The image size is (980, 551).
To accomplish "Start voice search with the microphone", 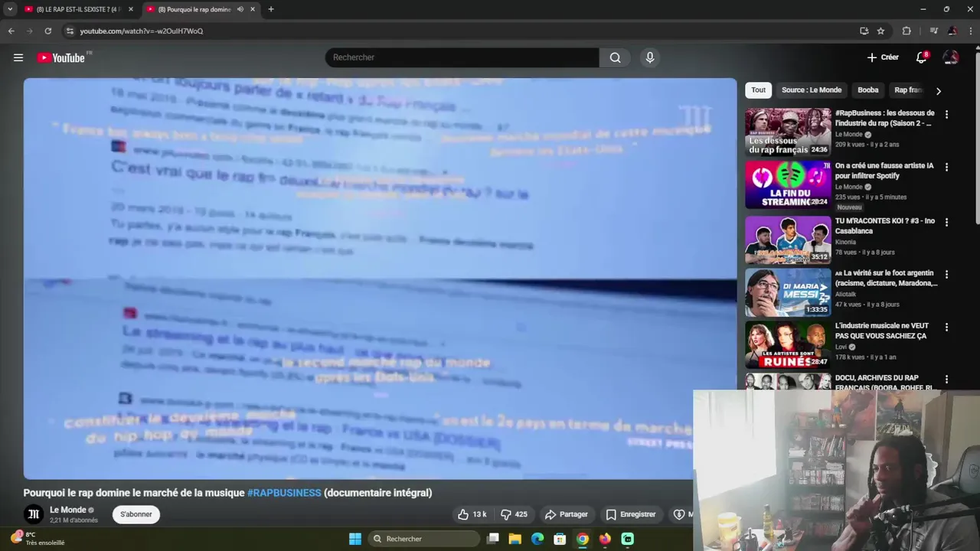I will point(650,57).
